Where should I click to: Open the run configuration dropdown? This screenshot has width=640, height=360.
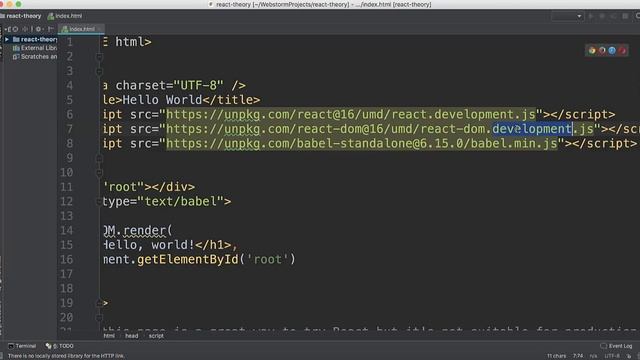click(x=567, y=16)
